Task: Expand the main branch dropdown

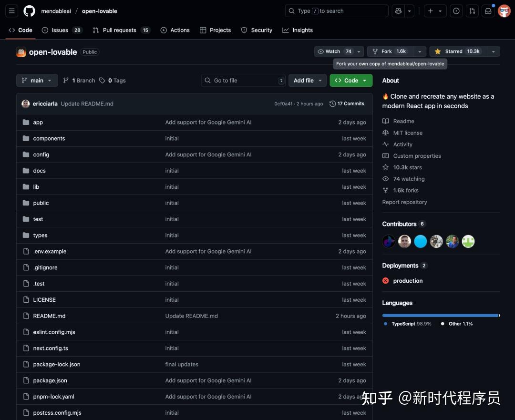Action: pos(37,81)
